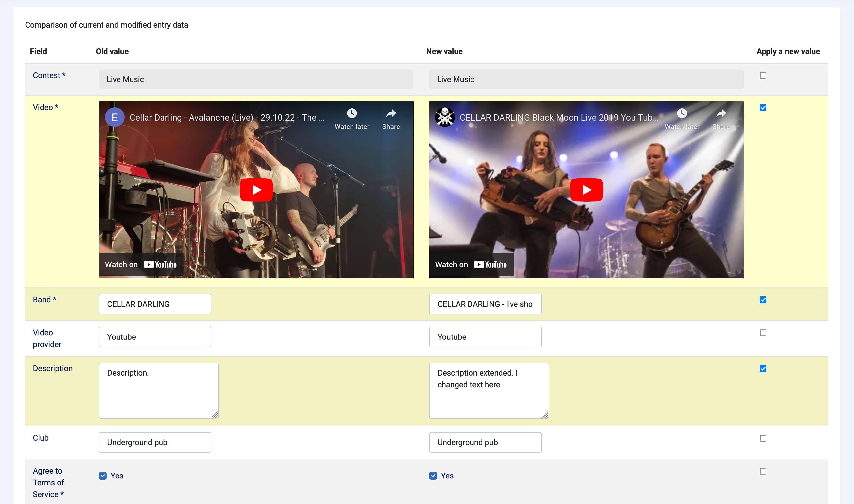The image size is (854, 504).
Task: Click old Video provider 'Youtube' field
Action: (x=155, y=337)
